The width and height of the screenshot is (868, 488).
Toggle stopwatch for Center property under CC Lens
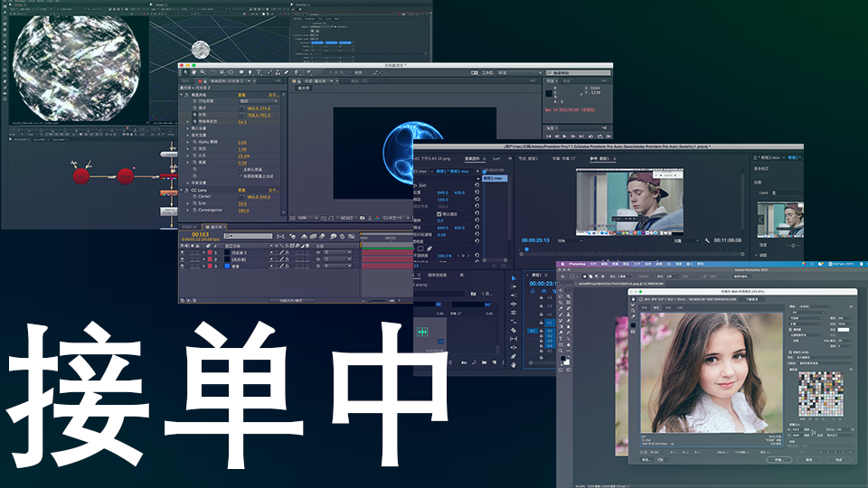(x=195, y=196)
